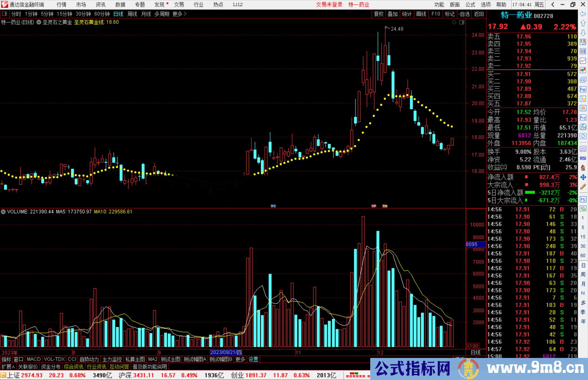This screenshot has height=380, width=588.
Task: Open the 更多 indicator list at bottom
Action: 240,359
